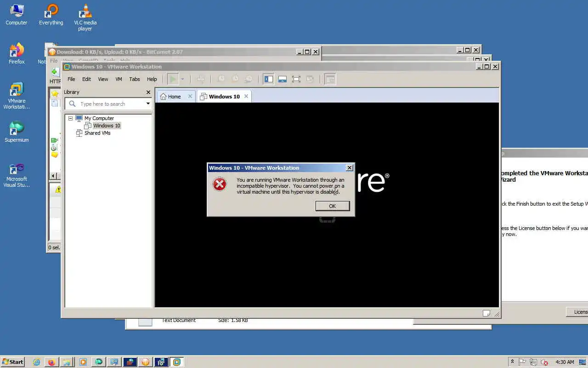Open the Help menu in VMware Workstation
This screenshot has height=368, width=588.
152,79
